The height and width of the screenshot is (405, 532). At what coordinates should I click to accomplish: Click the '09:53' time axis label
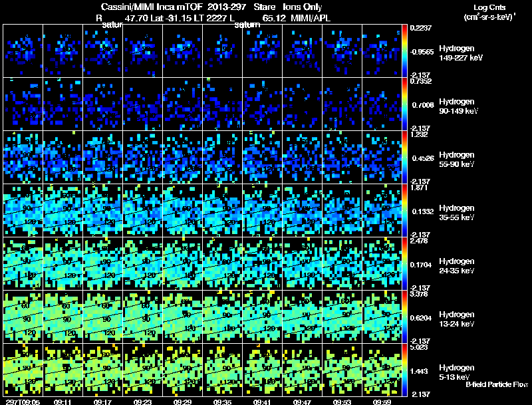click(x=342, y=402)
